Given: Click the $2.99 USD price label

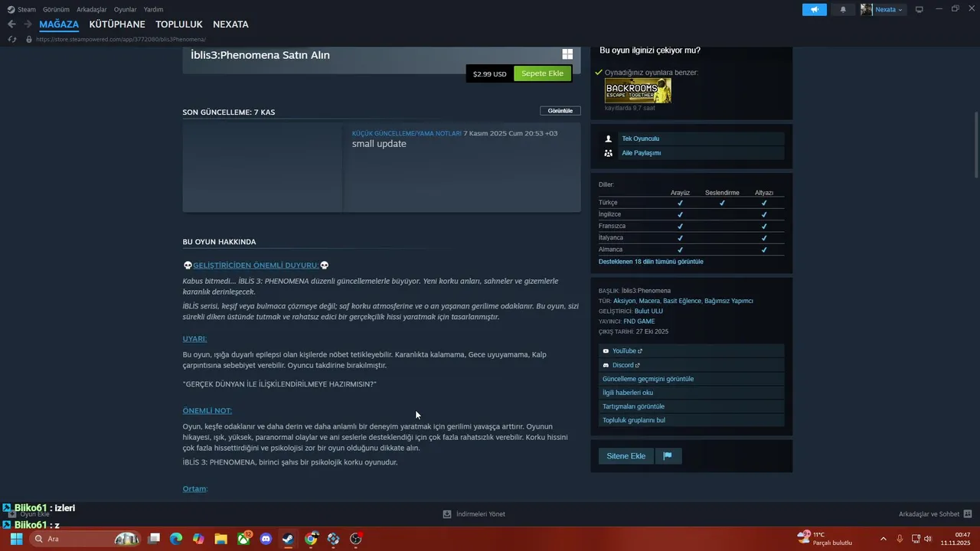Looking at the screenshot, I should [490, 74].
